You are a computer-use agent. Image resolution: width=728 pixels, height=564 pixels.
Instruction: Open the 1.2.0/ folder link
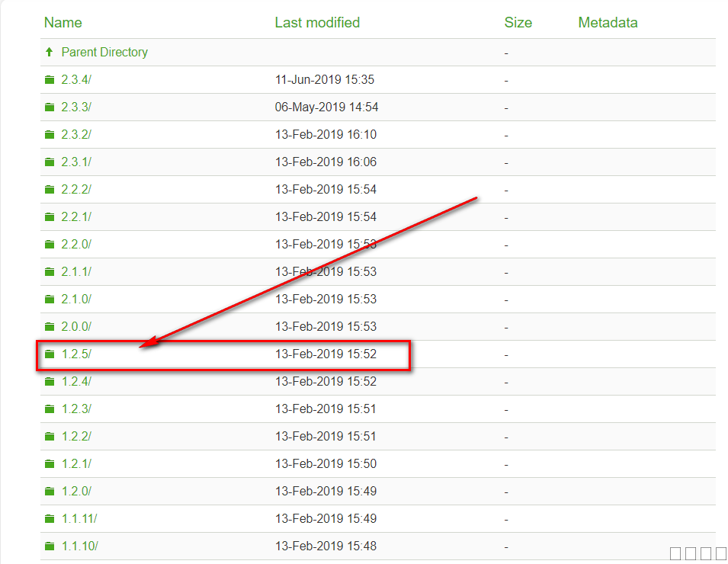click(x=76, y=492)
